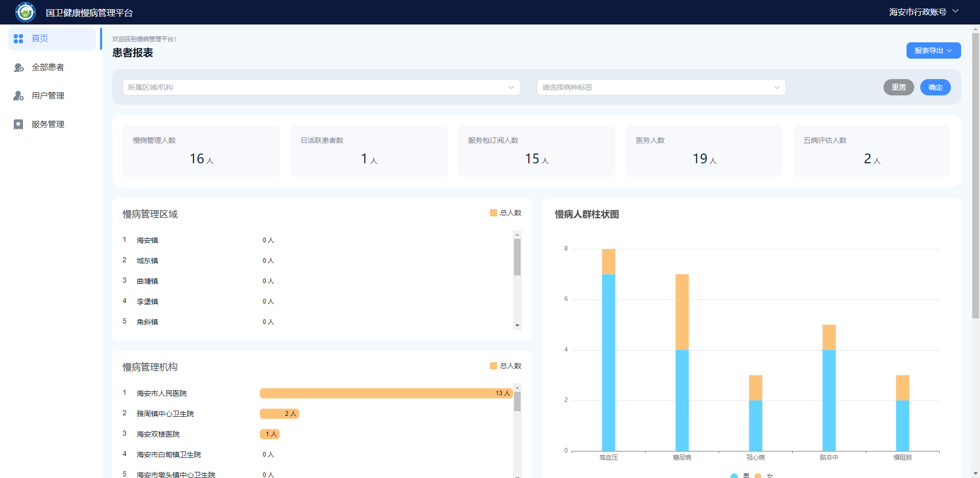Click the 雅周镇中心卫生院 label
The height and width of the screenshot is (478, 980).
coord(165,414)
